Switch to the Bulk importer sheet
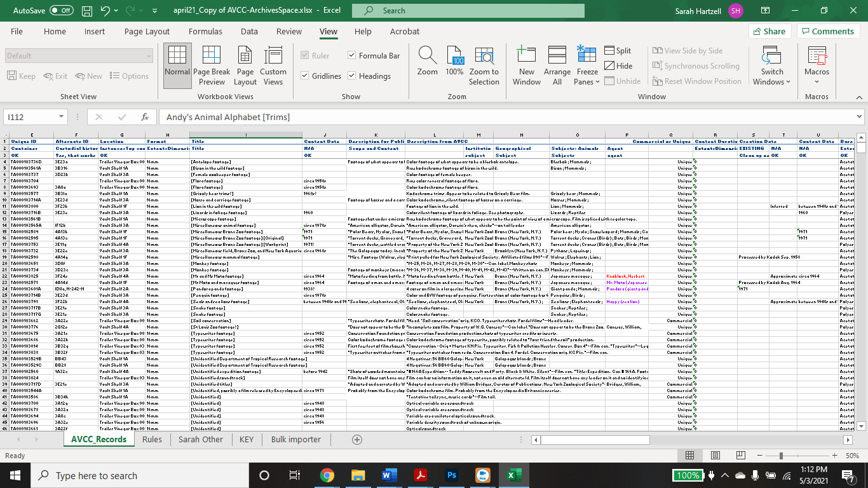The image size is (868, 488). click(295, 439)
